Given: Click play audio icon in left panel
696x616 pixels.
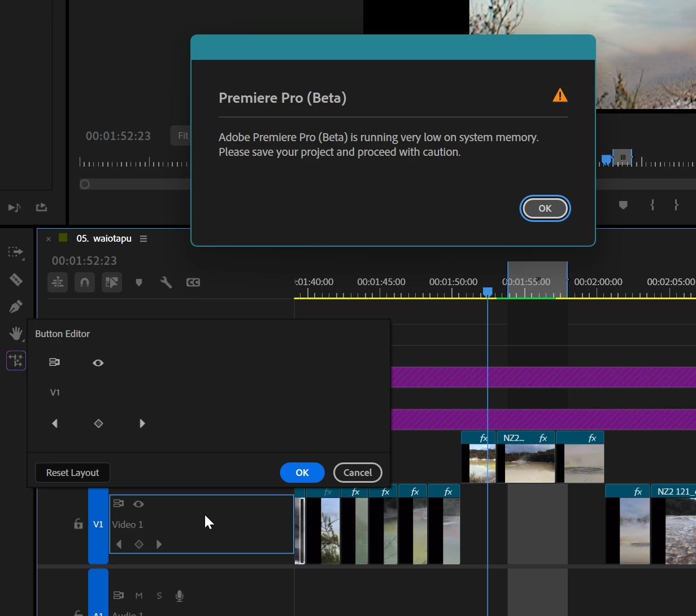Looking at the screenshot, I should click(x=15, y=207).
